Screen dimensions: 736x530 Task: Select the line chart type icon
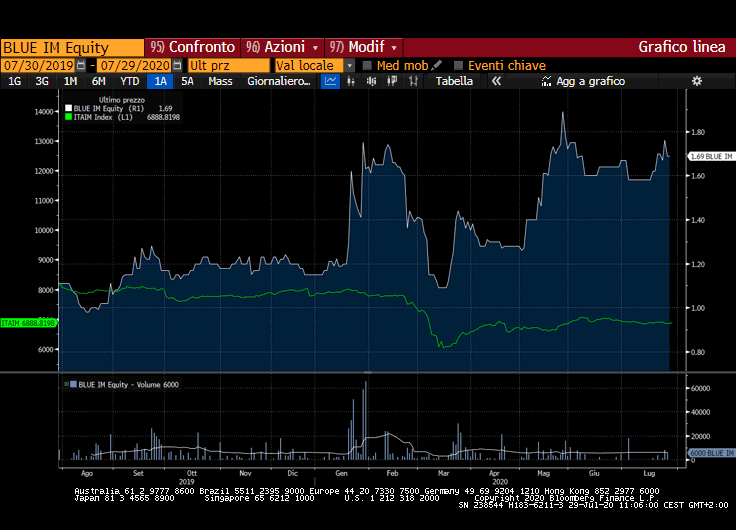(331, 81)
